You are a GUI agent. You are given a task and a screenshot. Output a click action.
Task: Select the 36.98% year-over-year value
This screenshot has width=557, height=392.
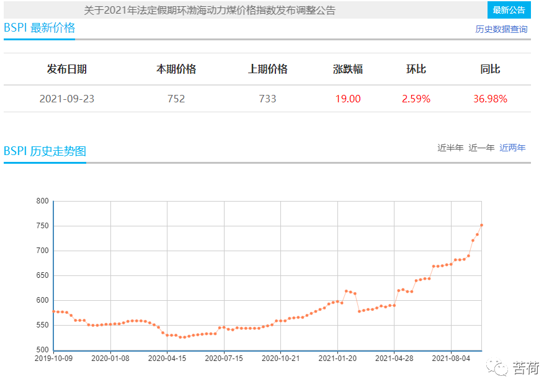[x=490, y=99]
